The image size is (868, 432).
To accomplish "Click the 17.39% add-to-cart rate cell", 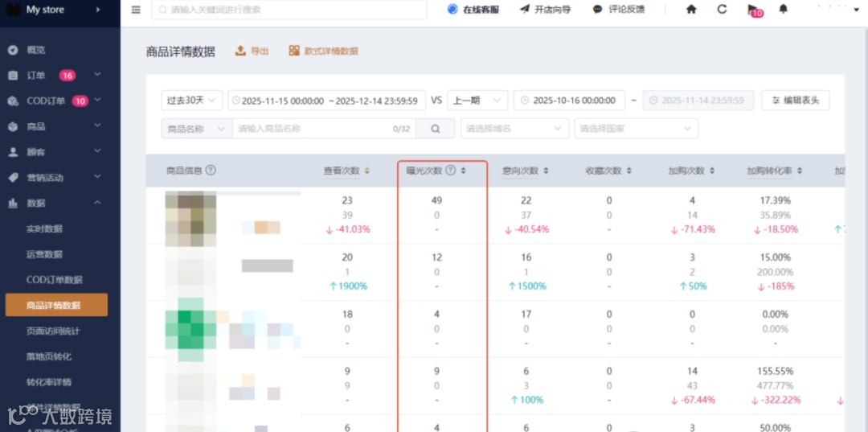I will pyautogui.click(x=775, y=200).
